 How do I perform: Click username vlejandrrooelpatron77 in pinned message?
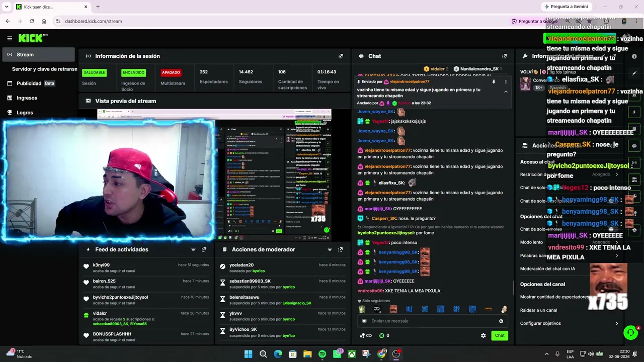point(410,81)
